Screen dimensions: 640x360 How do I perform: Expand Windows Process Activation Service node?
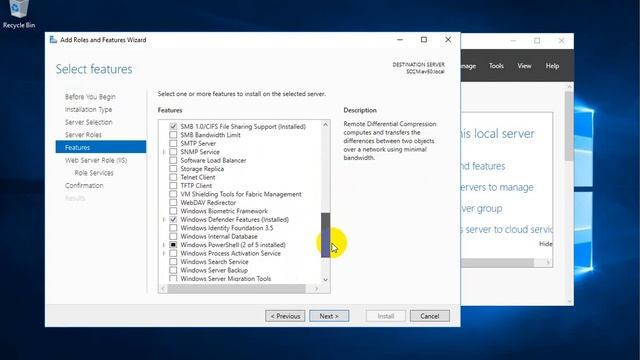pyautogui.click(x=164, y=253)
